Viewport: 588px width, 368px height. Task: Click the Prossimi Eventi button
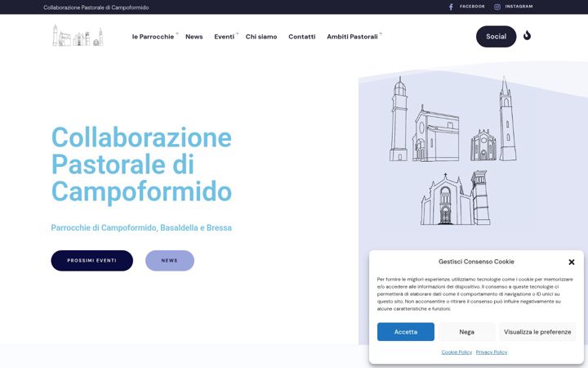(91, 261)
